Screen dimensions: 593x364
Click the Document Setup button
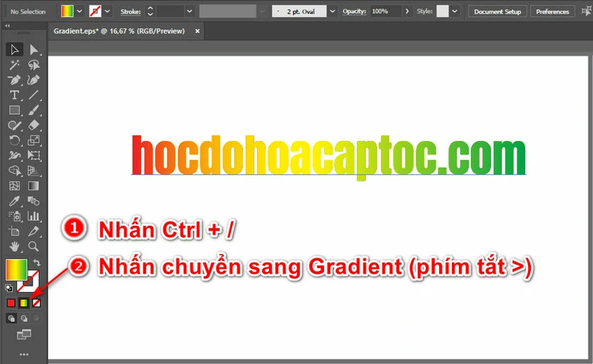click(x=497, y=12)
